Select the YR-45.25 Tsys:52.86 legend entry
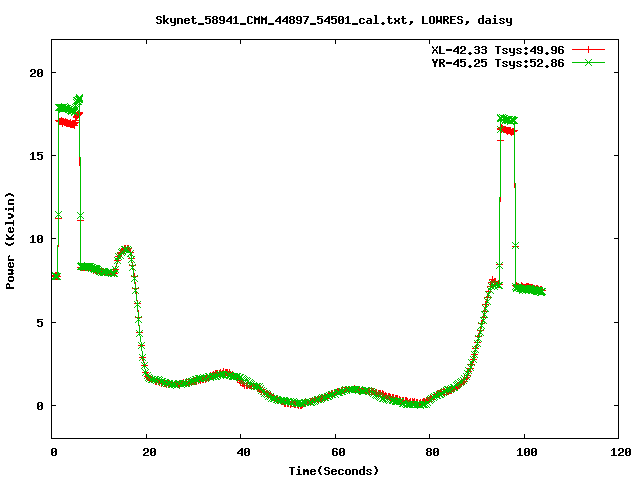Viewport: 640px width, 480px height. tap(498, 63)
